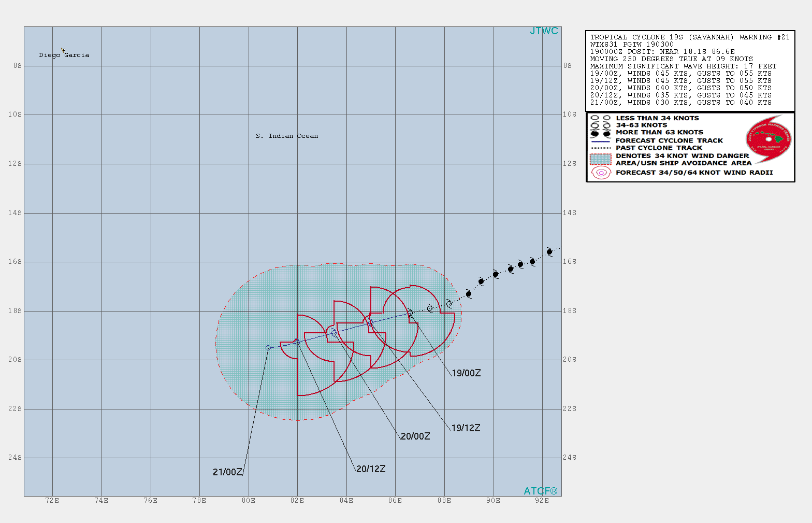Click the 20/12Z forecast position cyclone symbol
This screenshot has width=812, height=523.
coord(297,342)
